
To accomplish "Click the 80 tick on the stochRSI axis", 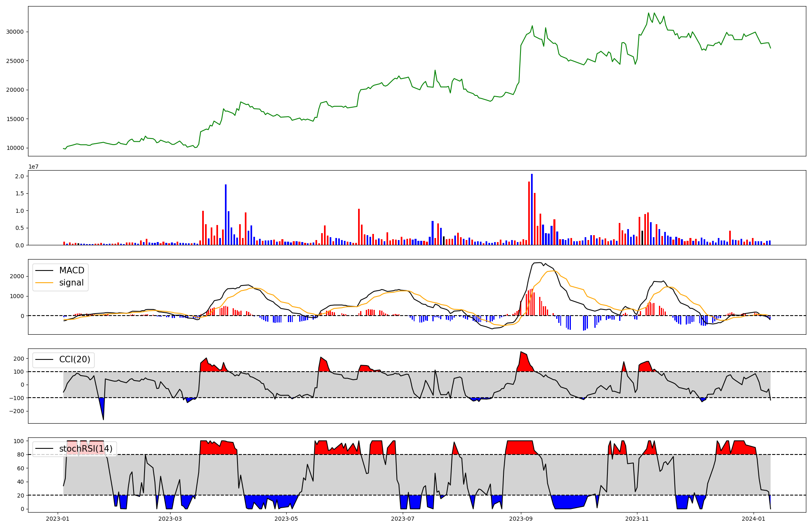I will [20, 455].
